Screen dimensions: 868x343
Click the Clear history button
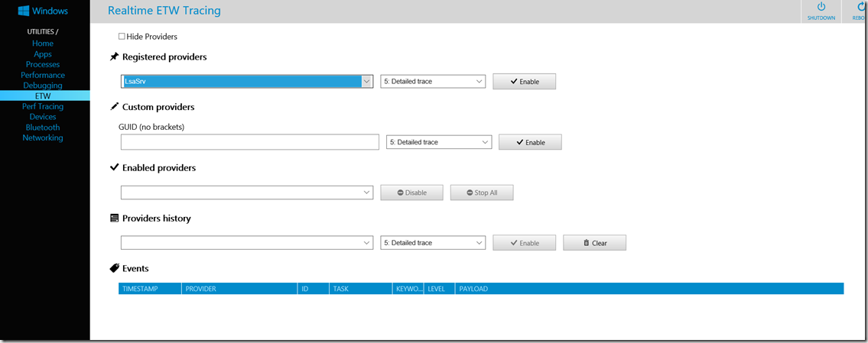tap(594, 243)
